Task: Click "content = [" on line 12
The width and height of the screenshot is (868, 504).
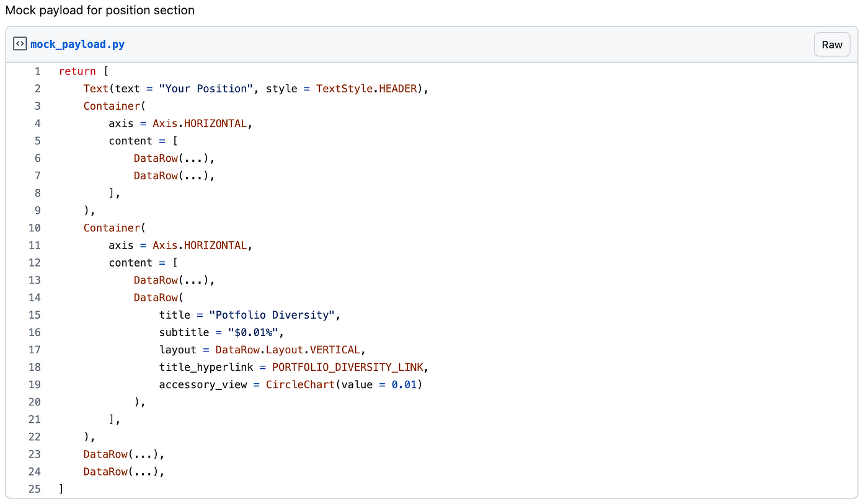Action: (x=143, y=263)
